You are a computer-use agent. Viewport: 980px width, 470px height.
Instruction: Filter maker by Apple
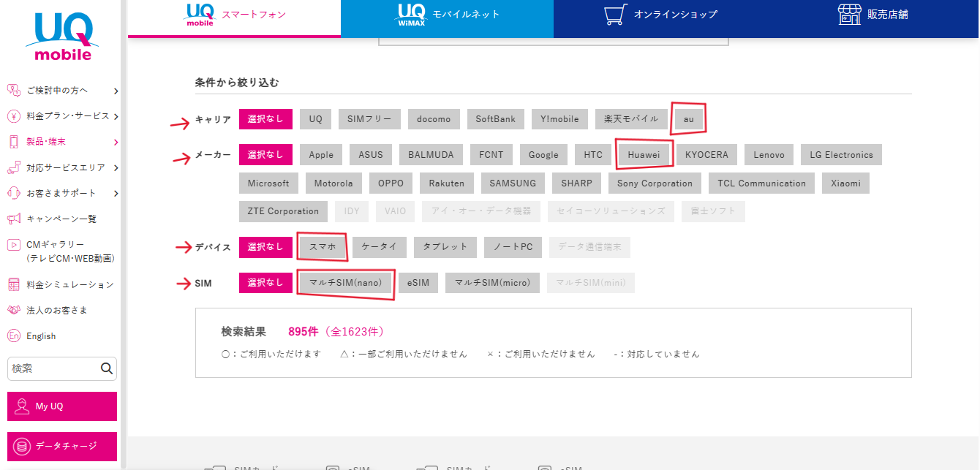click(x=321, y=155)
